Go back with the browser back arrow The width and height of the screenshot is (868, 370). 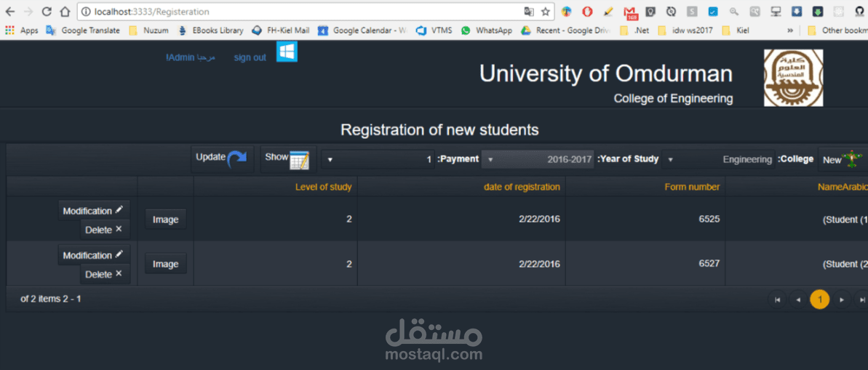[x=10, y=11]
